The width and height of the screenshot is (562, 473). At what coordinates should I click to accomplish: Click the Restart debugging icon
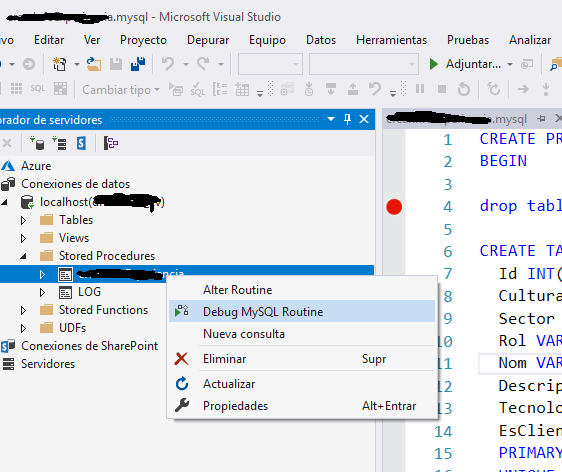tap(464, 89)
